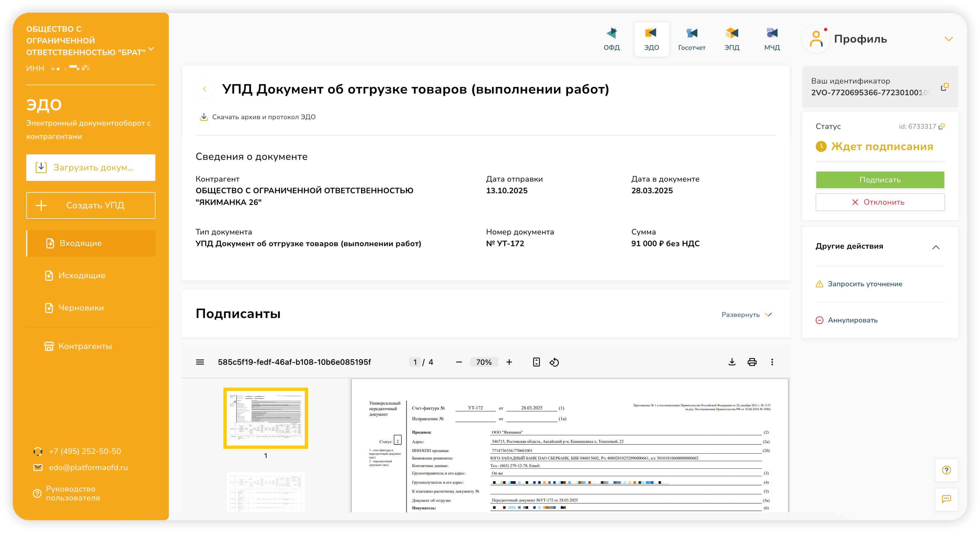Image resolution: width=980 pixels, height=533 pixels.
Task: Toggle the PDF sidebar hamburger menu
Action: point(200,362)
